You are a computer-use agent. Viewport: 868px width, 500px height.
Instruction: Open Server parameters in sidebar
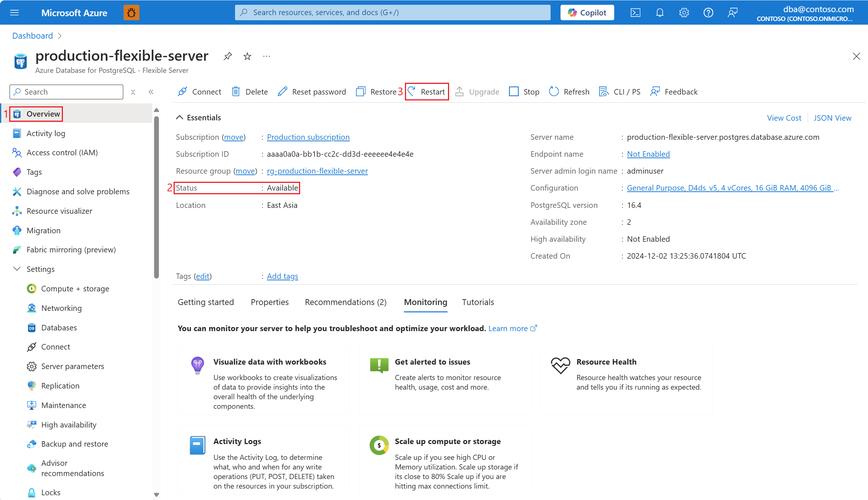[x=72, y=366]
